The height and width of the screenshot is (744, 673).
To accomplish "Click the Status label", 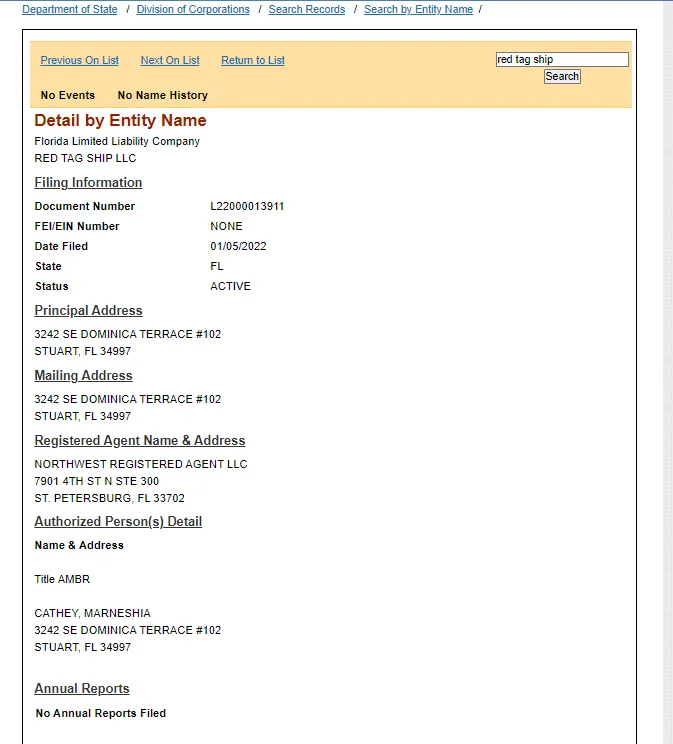I will 52,286.
